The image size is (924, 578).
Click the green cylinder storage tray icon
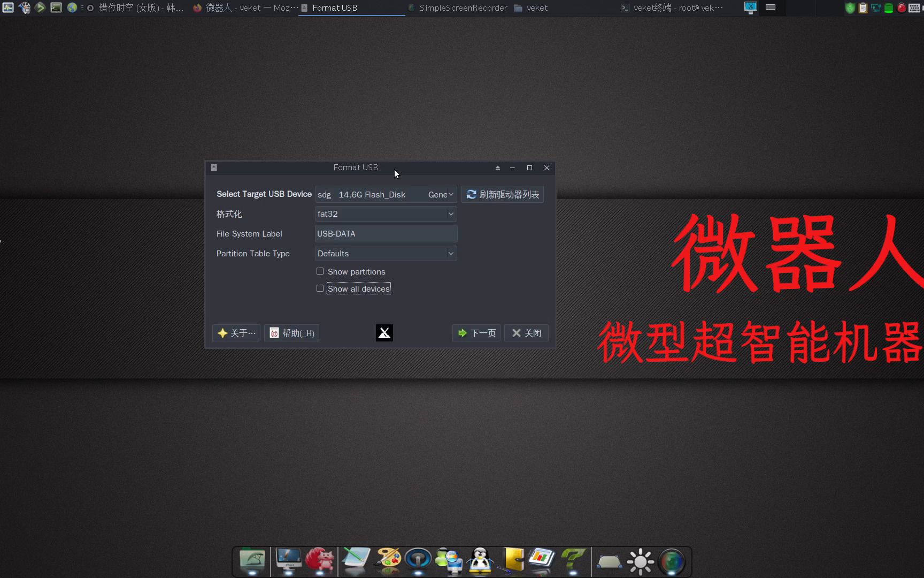(x=889, y=8)
